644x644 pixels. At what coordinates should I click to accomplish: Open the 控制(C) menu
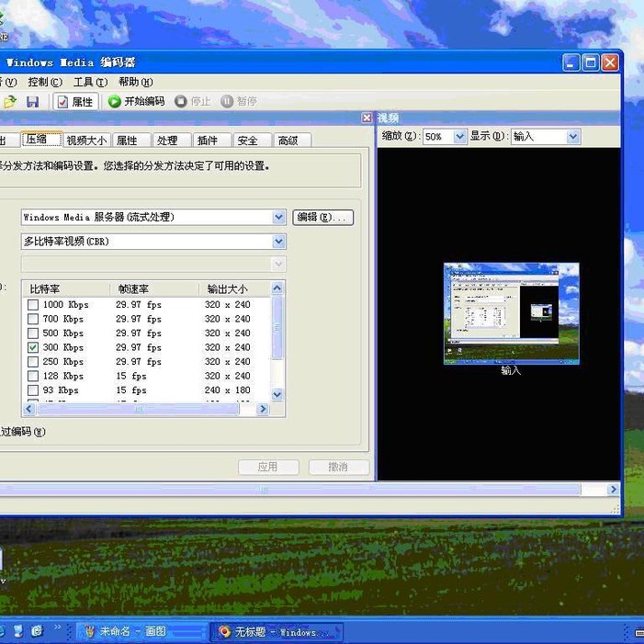[x=45, y=82]
